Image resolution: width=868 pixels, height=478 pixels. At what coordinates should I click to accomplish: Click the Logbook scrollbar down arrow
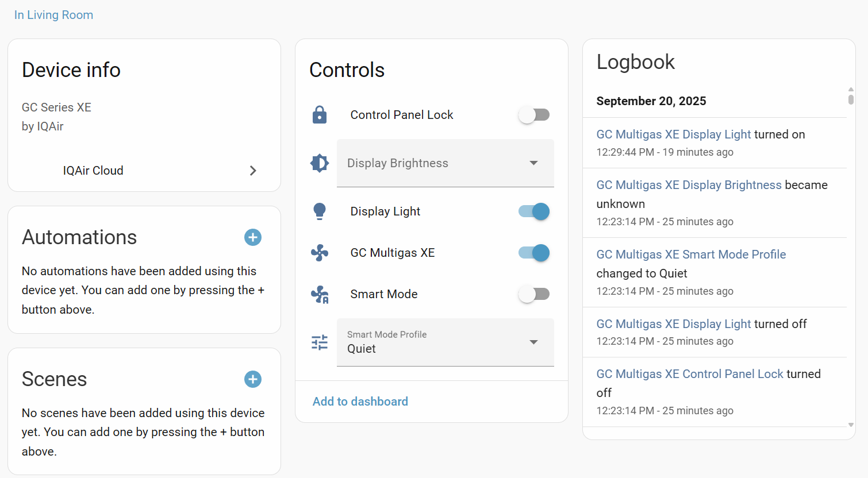(x=851, y=425)
